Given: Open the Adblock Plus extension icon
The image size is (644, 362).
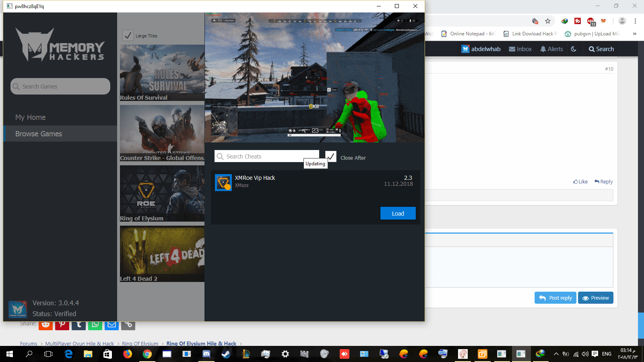Looking at the screenshot, I should [590, 21].
